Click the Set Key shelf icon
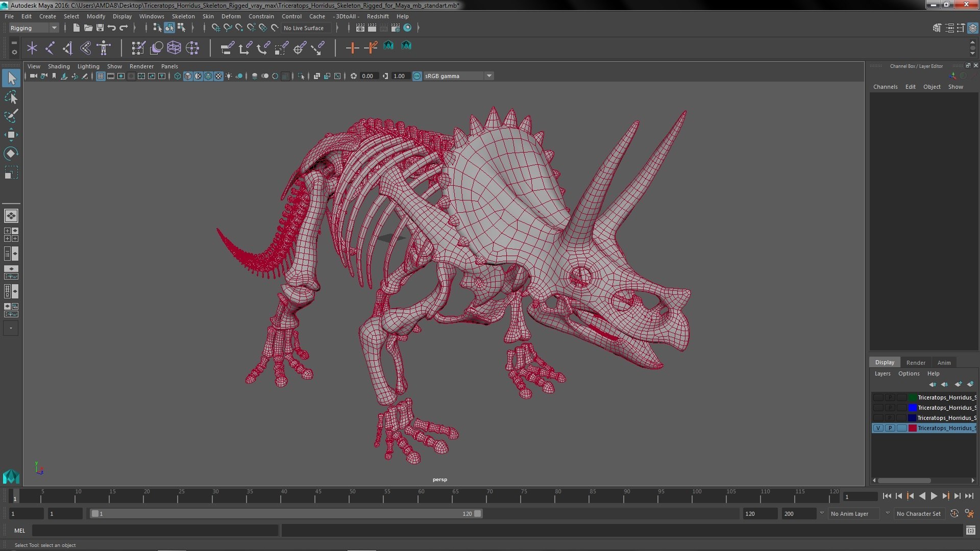 coord(352,48)
